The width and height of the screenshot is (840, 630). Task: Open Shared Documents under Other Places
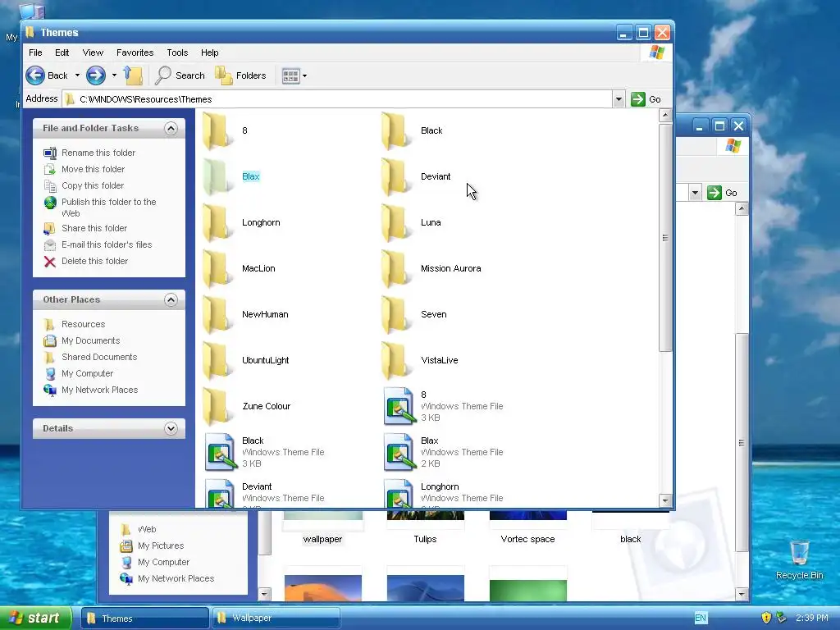99,358
